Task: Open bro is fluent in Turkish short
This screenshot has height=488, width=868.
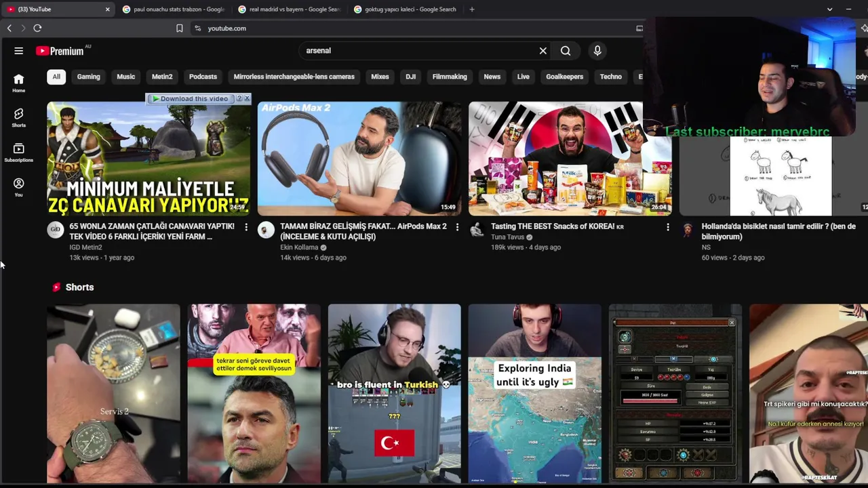Action: [394, 394]
